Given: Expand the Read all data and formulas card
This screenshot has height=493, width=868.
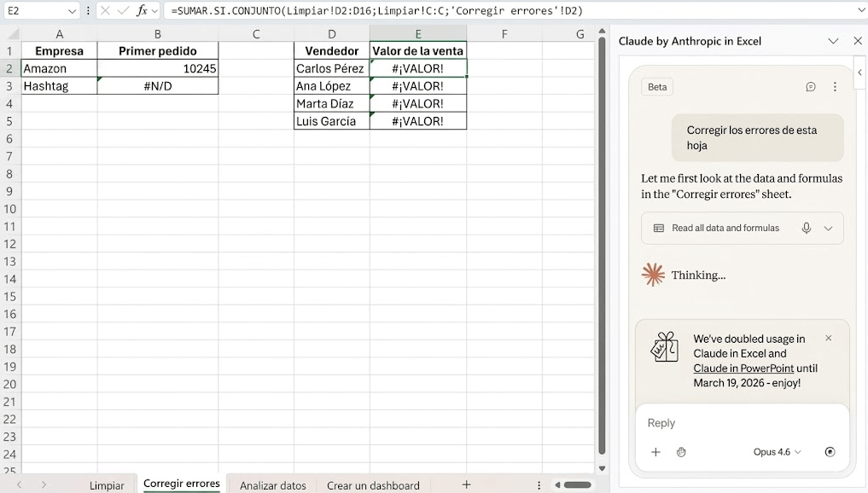Looking at the screenshot, I should pyautogui.click(x=828, y=228).
